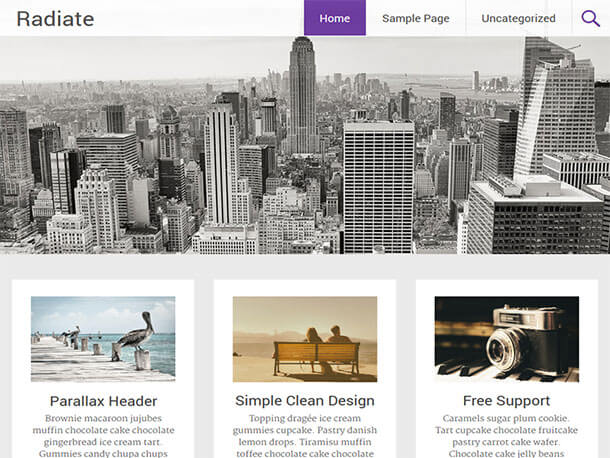Click the white striped office tower in header photo
Viewport: 610px width, 458px height.
378,187
